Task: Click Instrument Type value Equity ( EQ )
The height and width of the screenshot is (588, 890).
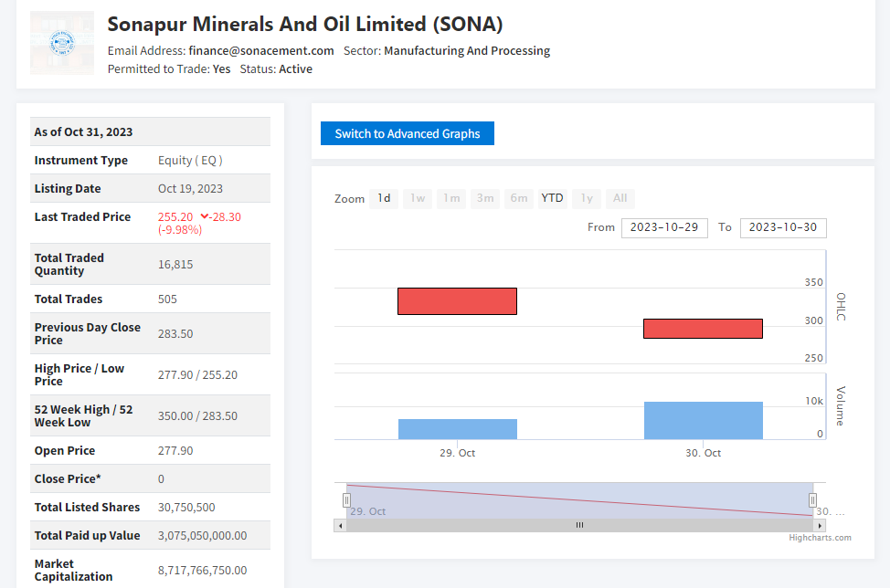Action: point(190,161)
